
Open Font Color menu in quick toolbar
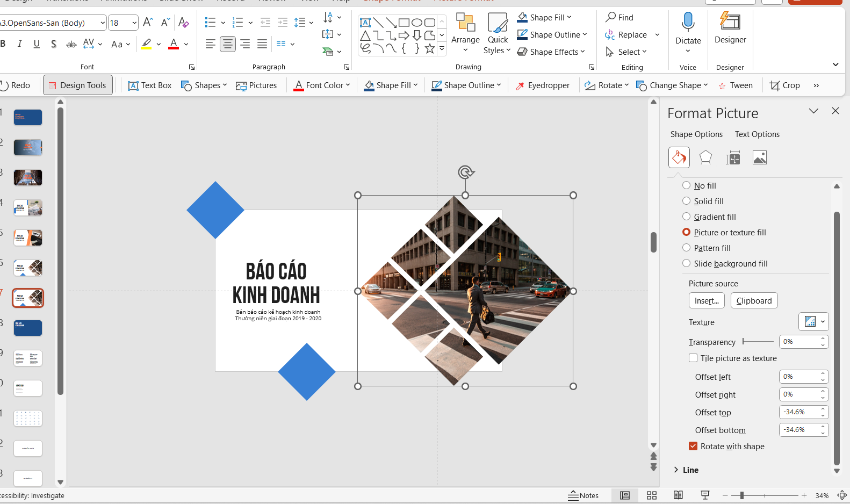coord(322,85)
